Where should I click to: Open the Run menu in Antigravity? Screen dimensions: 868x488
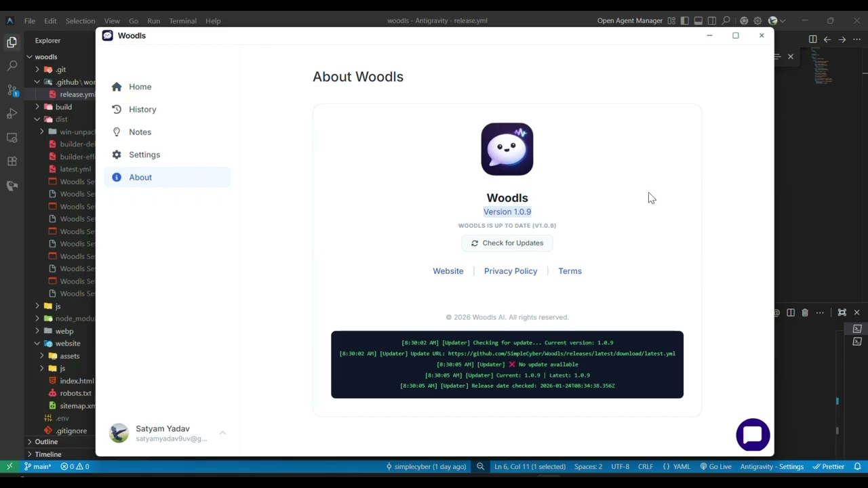coord(154,21)
